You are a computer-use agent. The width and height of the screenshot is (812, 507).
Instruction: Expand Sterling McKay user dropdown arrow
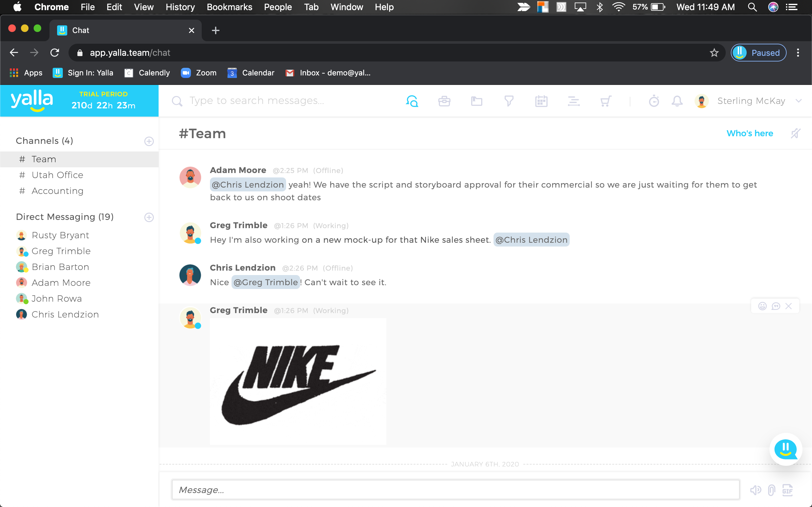pyautogui.click(x=799, y=101)
